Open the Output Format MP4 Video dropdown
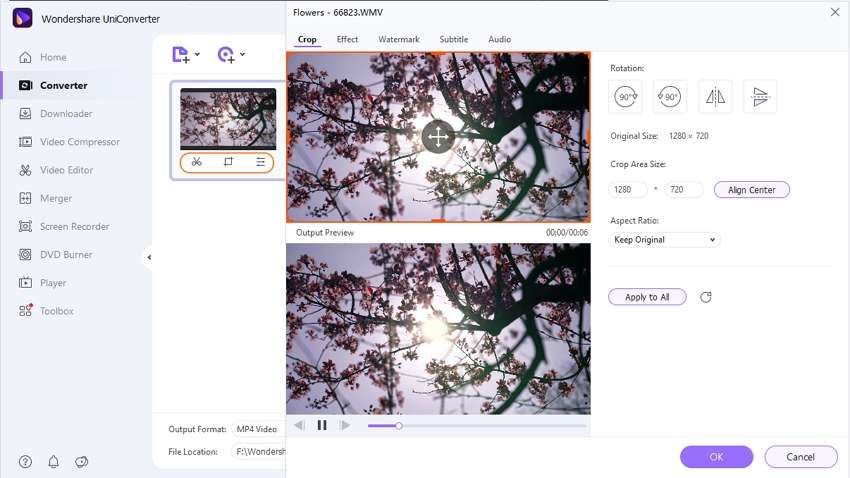This screenshot has width=850, height=478. coord(258,429)
